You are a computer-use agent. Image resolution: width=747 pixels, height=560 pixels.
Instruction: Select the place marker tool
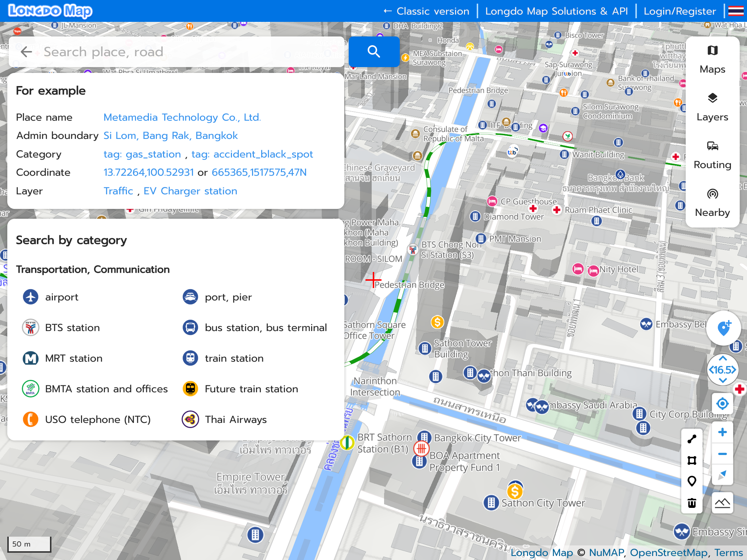pyautogui.click(x=692, y=482)
